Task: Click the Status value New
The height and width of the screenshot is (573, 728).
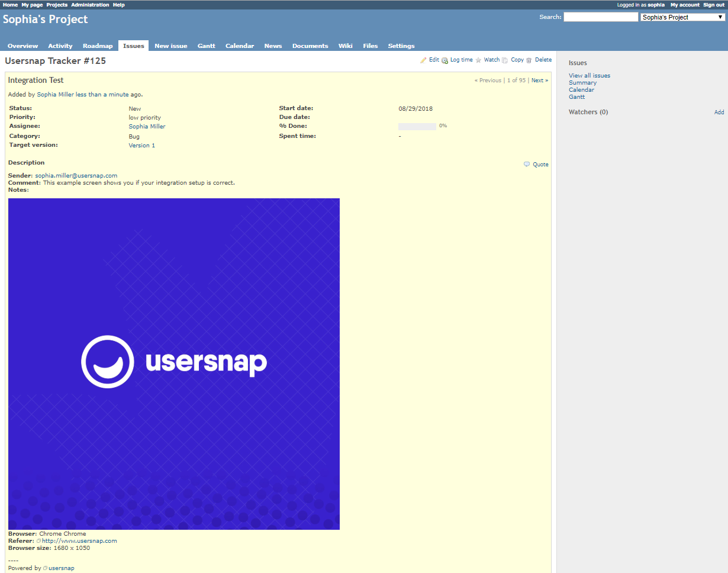Action: pyautogui.click(x=135, y=109)
